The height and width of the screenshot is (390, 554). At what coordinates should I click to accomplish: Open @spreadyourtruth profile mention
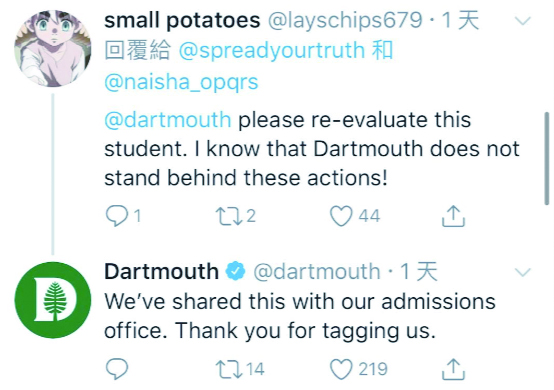(x=271, y=50)
